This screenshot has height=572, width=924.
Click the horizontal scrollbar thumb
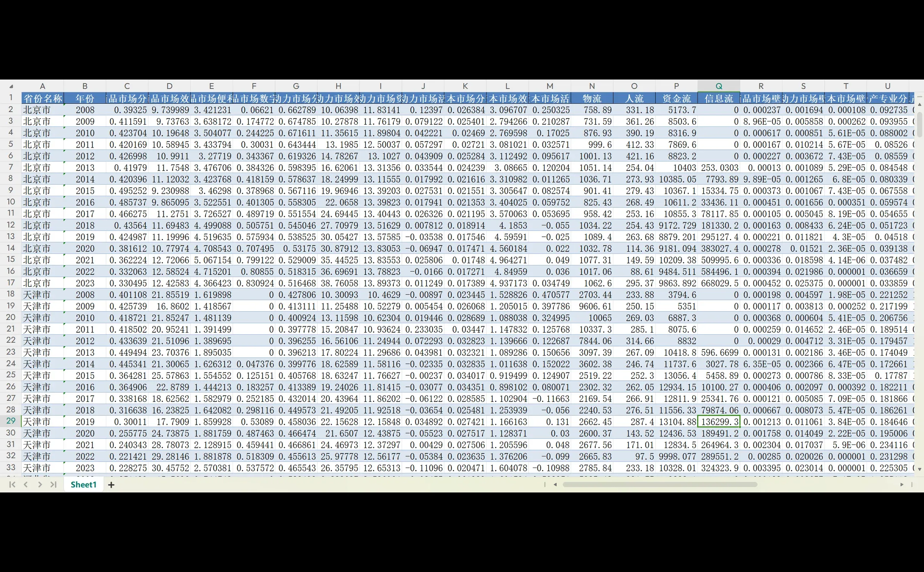660,484
